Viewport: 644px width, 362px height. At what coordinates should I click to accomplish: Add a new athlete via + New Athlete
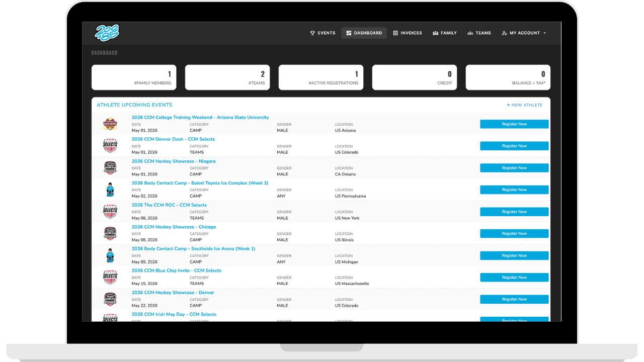pyautogui.click(x=524, y=105)
